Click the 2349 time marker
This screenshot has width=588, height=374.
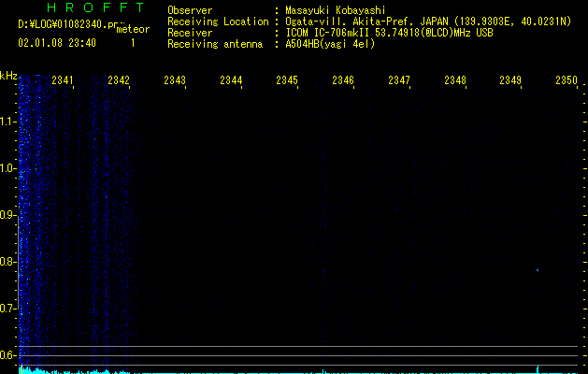click(510, 80)
